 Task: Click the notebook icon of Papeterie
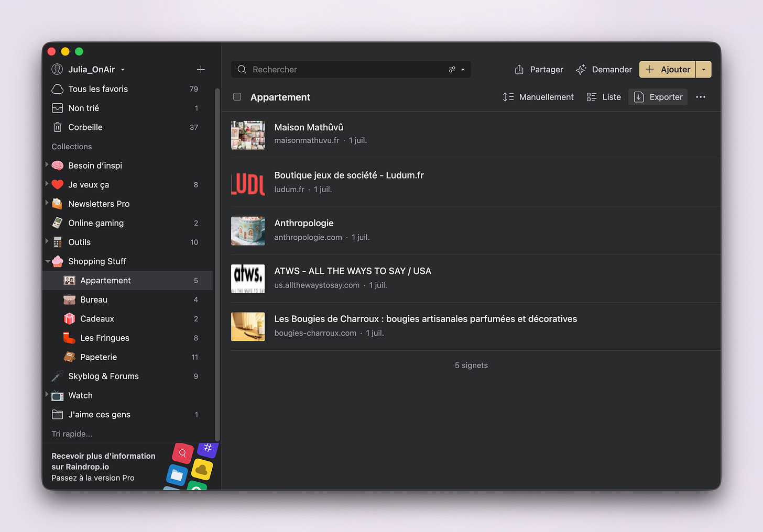point(69,357)
